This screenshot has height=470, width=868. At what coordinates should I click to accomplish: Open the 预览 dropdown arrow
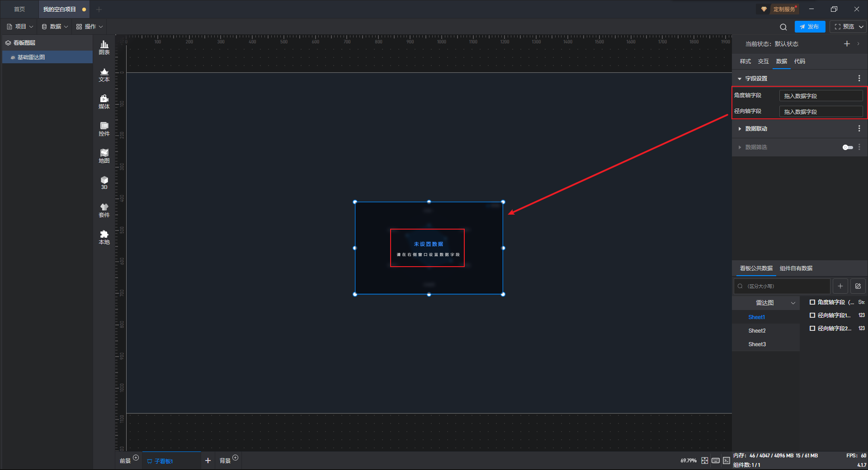coord(861,27)
